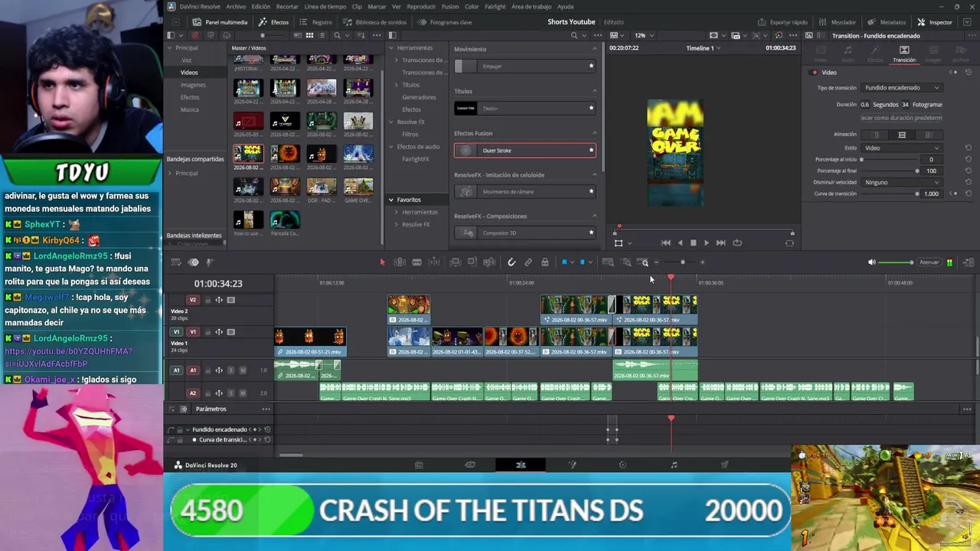The width and height of the screenshot is (980, 551).
Task: Click the Atenuar (dim) audio button
Action: point(929,262)
